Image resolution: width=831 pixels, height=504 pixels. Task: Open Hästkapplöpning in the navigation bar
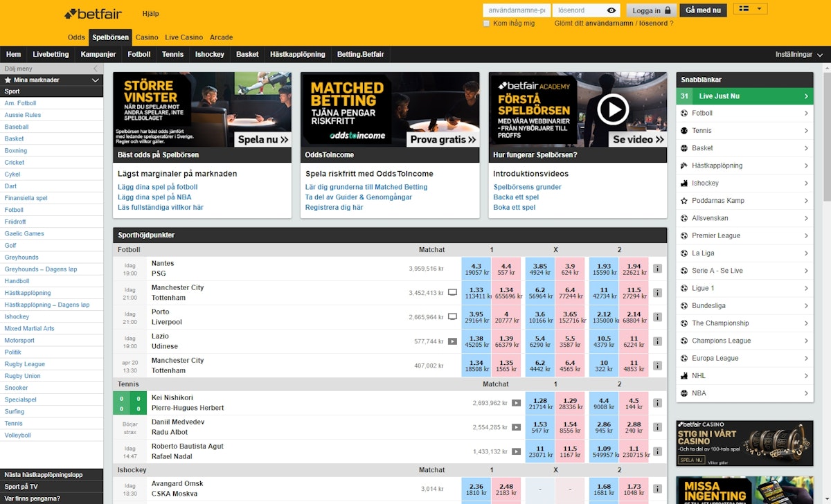click(297, 55)
